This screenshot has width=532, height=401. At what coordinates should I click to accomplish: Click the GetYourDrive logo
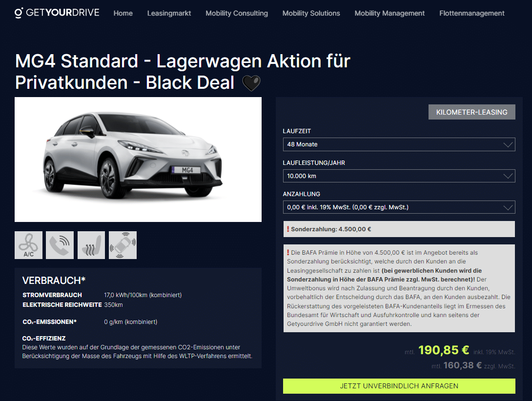click(x=57, y=13)
